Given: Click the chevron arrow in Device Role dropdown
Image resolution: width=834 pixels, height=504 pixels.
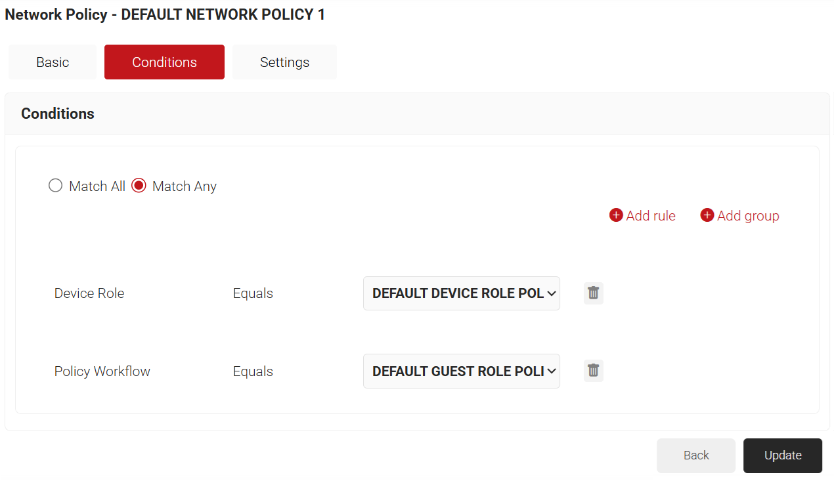Looking at the screenshot, I should (551, 294).
